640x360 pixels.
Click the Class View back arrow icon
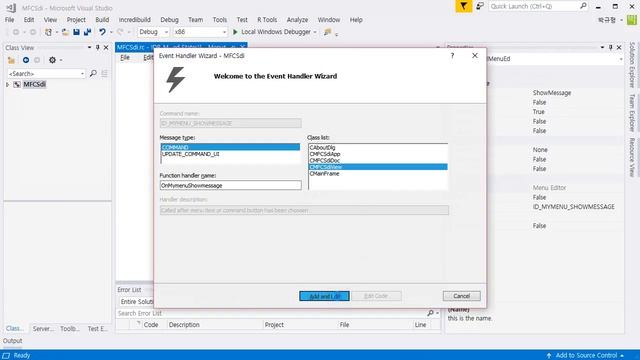[x=26, y=60]
